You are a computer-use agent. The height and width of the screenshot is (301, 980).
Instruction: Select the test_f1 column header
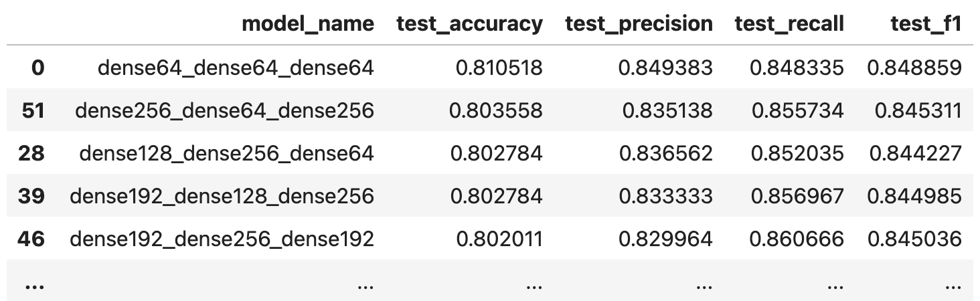coord(926,24)
